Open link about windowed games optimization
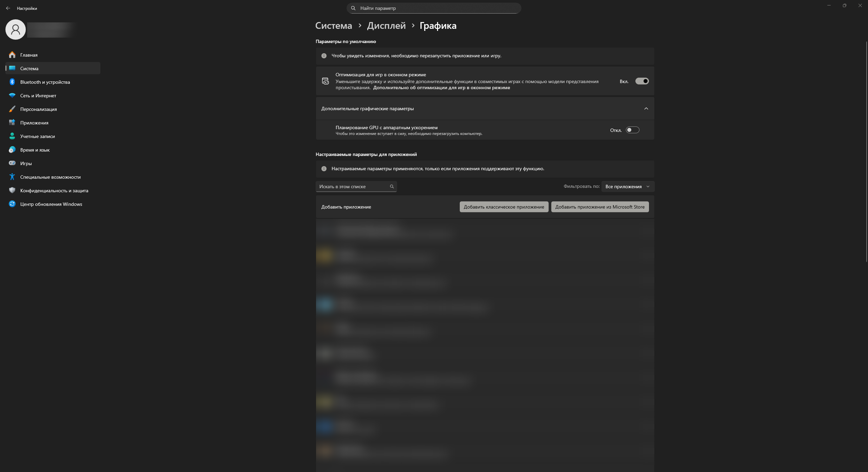Screen dimensions: 868x472 pos(441,88)
